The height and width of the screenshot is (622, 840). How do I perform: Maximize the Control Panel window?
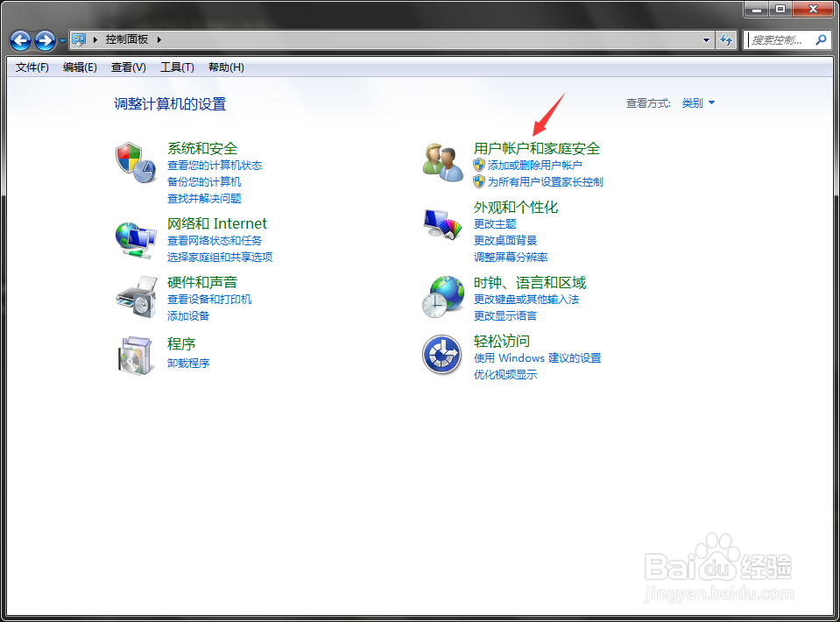780,9
